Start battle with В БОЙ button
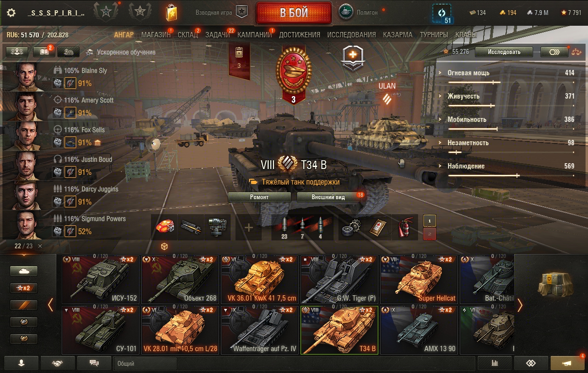This screenshot has width=588, height=373. [x=294, y=13]
